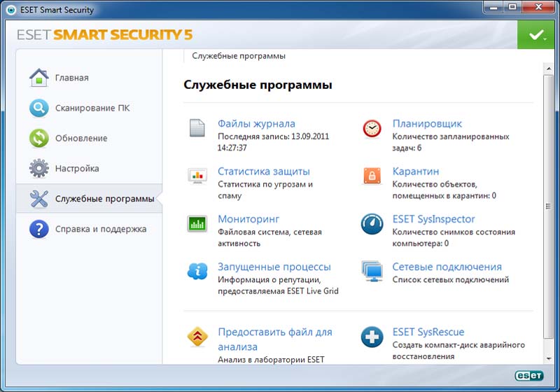Image resolution: width=560 pixels, height=392 pixels.
Task: Click the Планировщик clock icon
Action: 372,129
